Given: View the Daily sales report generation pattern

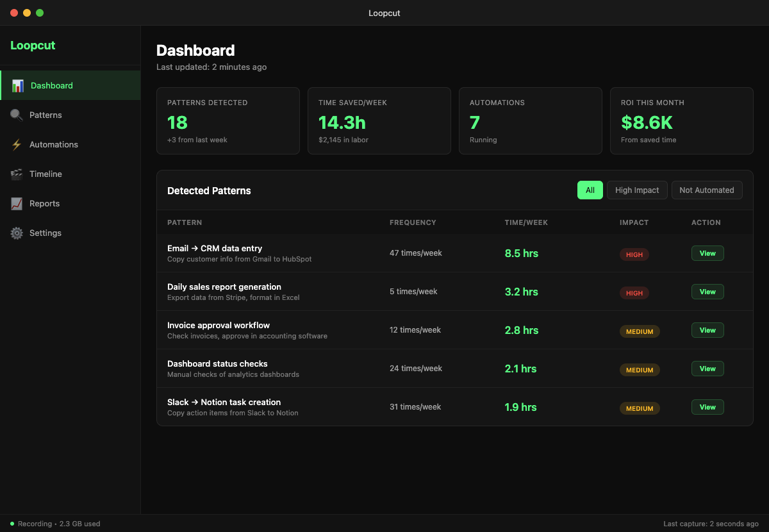Looking at the screenshot, I should [707, 292].
